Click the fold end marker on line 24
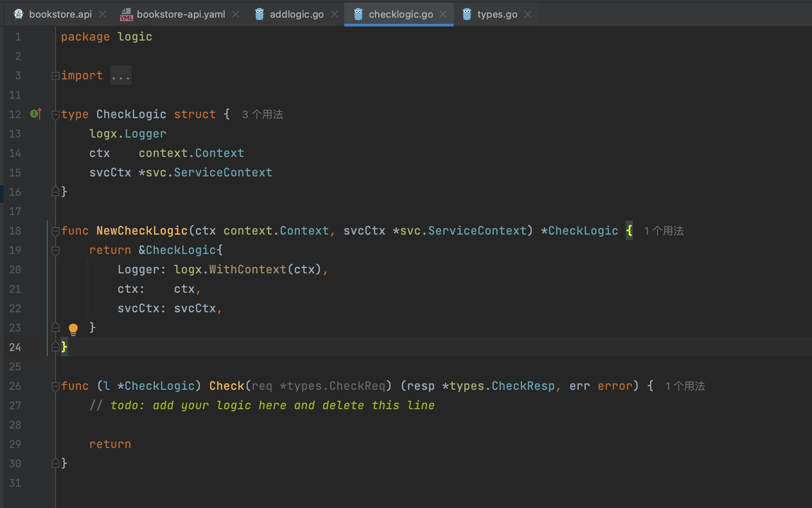812x508 pixels. 55,347
